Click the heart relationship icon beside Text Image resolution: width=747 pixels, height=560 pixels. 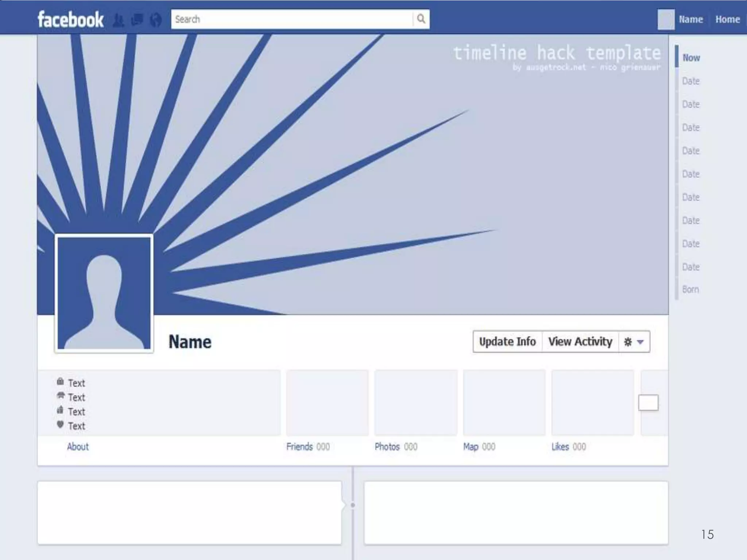(x=60, y=424)
